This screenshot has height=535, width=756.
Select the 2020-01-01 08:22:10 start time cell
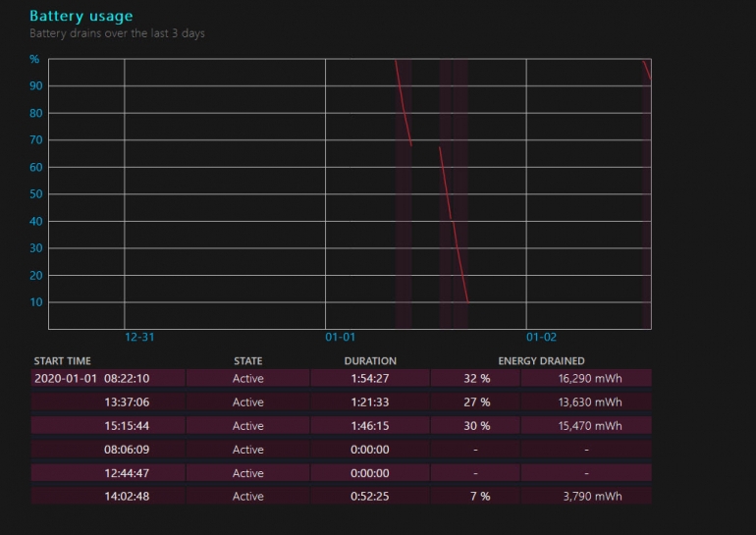pyautogui.click(x=91, y=378)
